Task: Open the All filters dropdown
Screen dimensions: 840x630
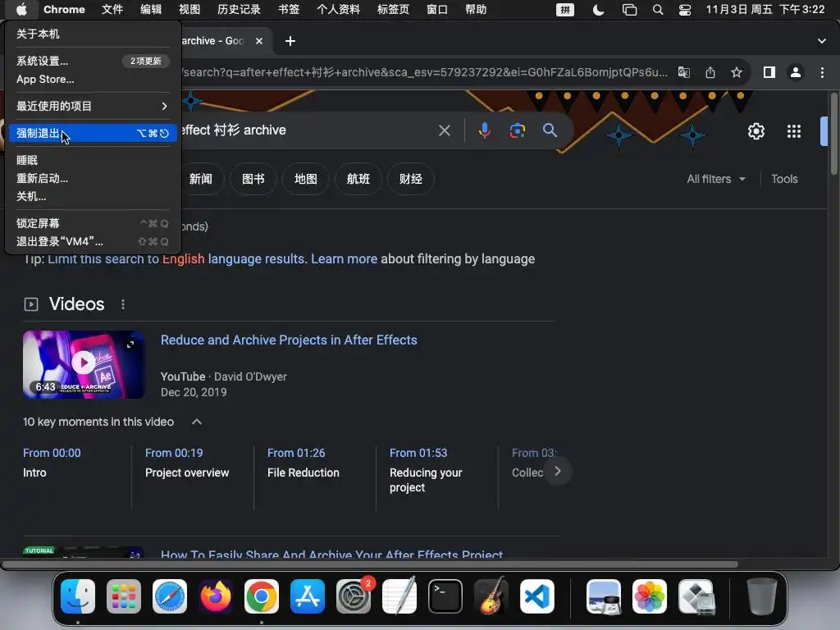Action: (715, 179)
